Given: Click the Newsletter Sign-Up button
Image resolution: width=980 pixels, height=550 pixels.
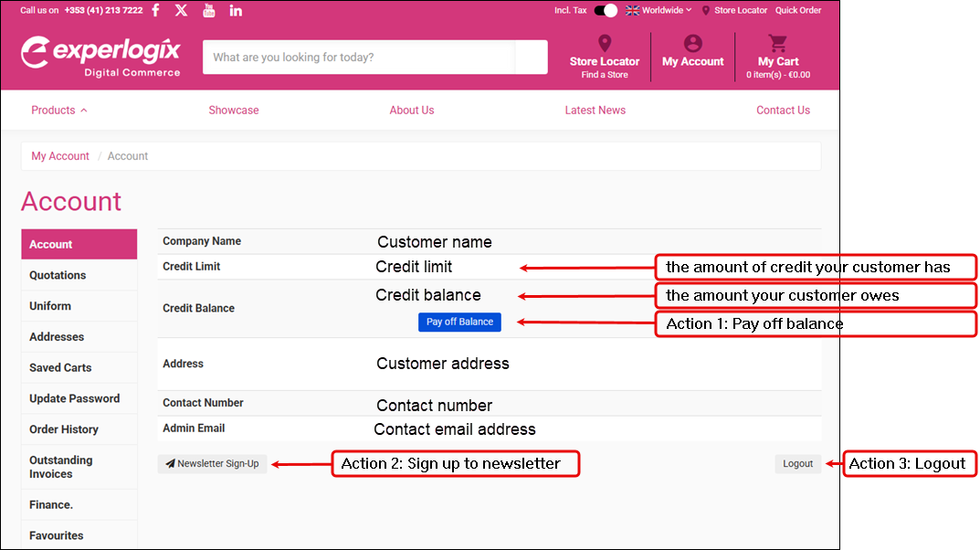Looking at the screenshot, I should click(x=212, y=463).
